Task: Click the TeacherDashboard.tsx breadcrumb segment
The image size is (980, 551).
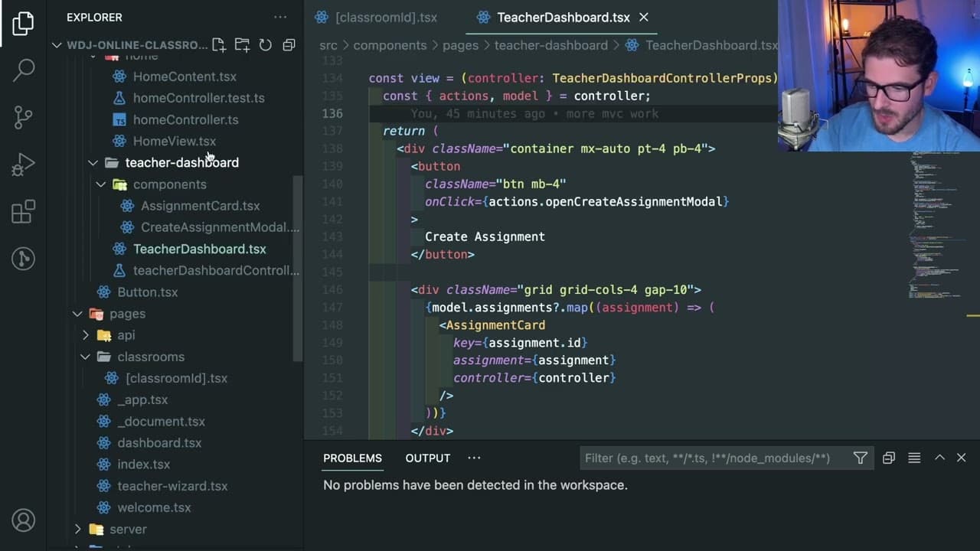Action: [711, 45]
